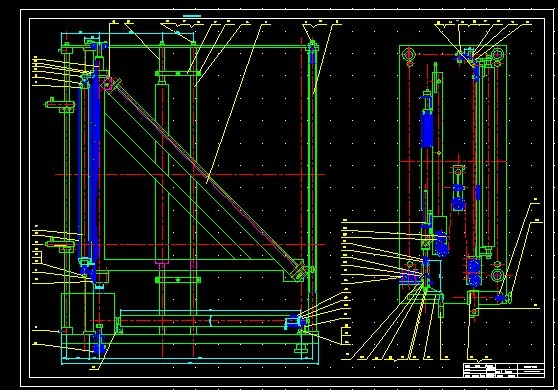Select the blue part at base bottom-left
Screen dimensions: 558x390
point(99,343)
